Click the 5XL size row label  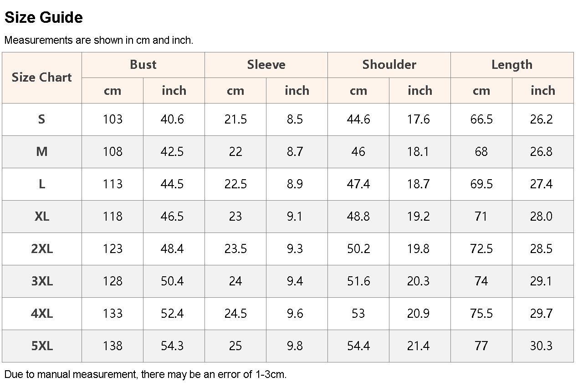click(x=42, y=346)
